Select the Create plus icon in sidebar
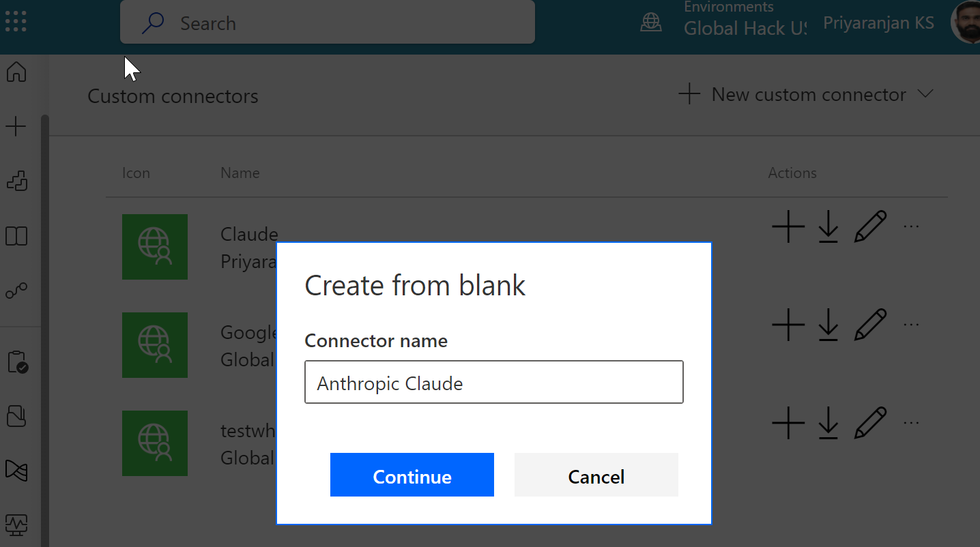This screenshot has height=547, width=980. [16, 125]
